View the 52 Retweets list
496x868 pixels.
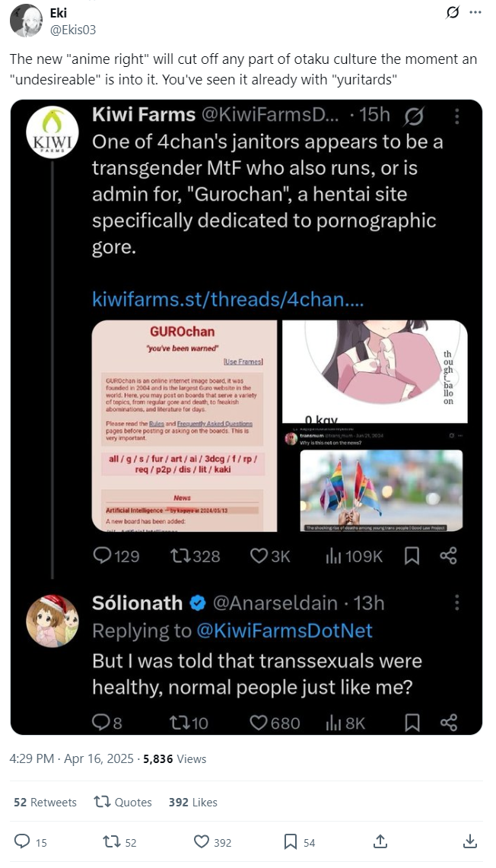click(45, 802)
